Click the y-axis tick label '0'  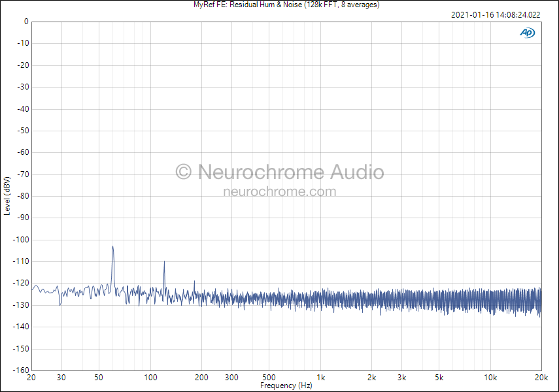26,22
